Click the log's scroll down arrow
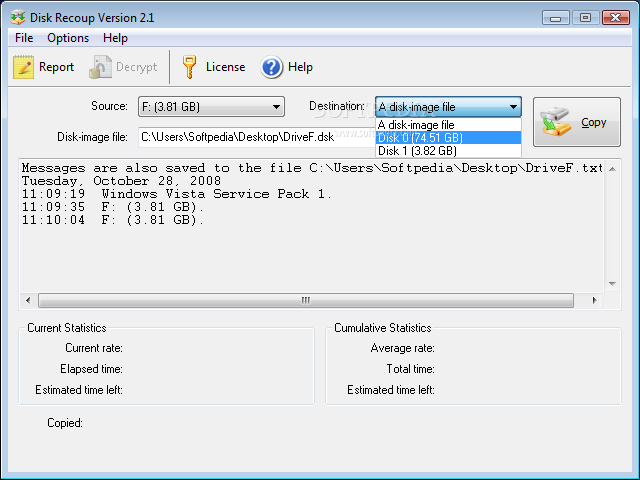This screenshot has height=480, width=640. [x=612, y=284]
